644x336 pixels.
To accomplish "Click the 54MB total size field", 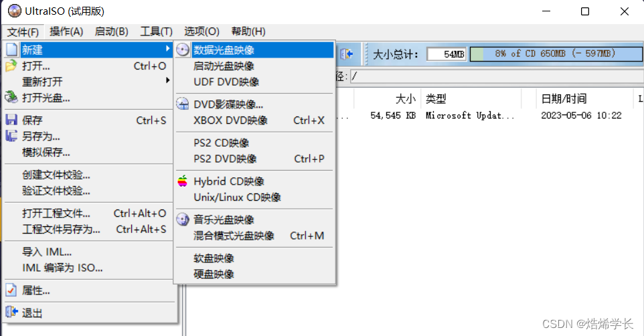I will pyautogui.click(x=447, y=54).
